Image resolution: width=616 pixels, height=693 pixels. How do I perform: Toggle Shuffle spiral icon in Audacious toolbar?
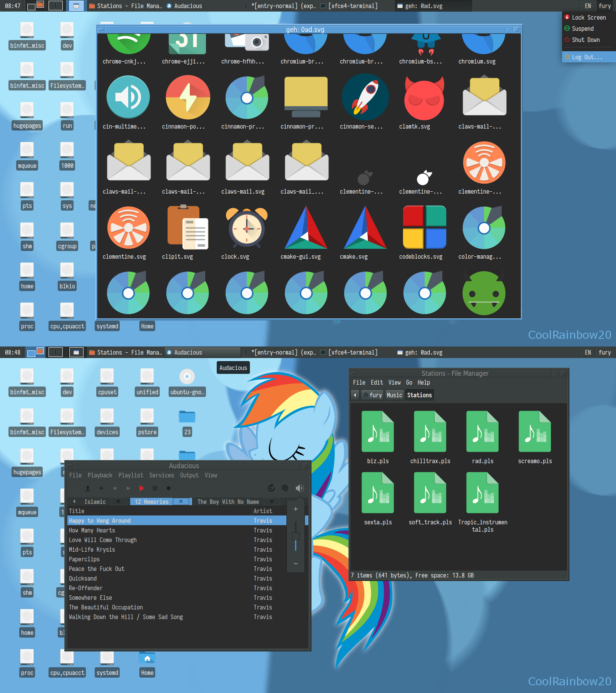(x=285, y=488)
